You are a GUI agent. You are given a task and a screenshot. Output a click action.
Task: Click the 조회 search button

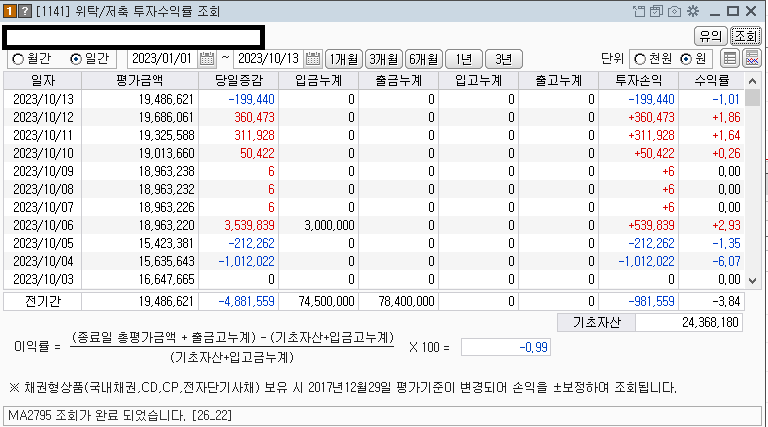[745, 36]
